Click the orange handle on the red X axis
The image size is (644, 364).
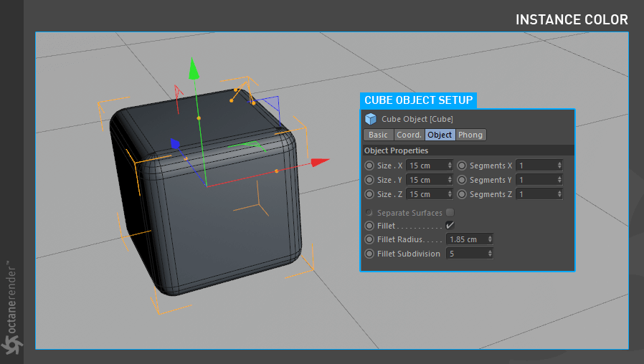[276, 171]
